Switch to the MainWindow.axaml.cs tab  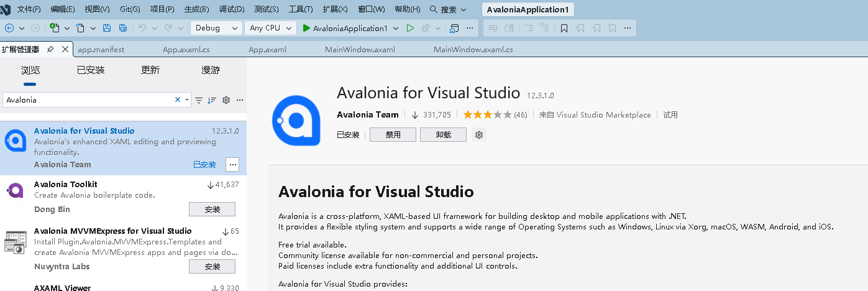pyautogui.click(x=473, y=49)
